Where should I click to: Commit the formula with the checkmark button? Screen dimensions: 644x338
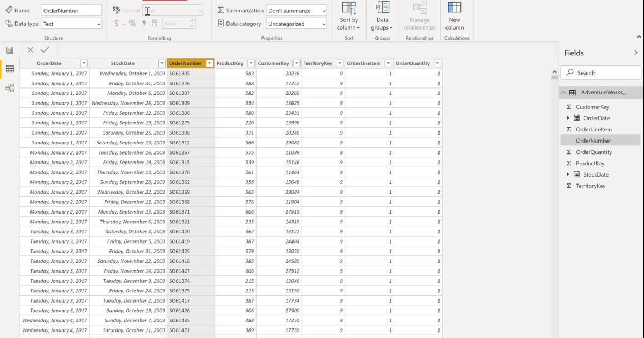point(45,49)
